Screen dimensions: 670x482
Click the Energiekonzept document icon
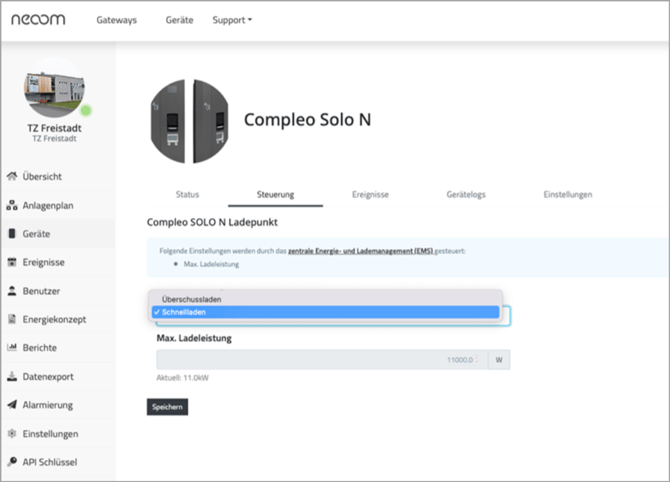click(12, 319)
